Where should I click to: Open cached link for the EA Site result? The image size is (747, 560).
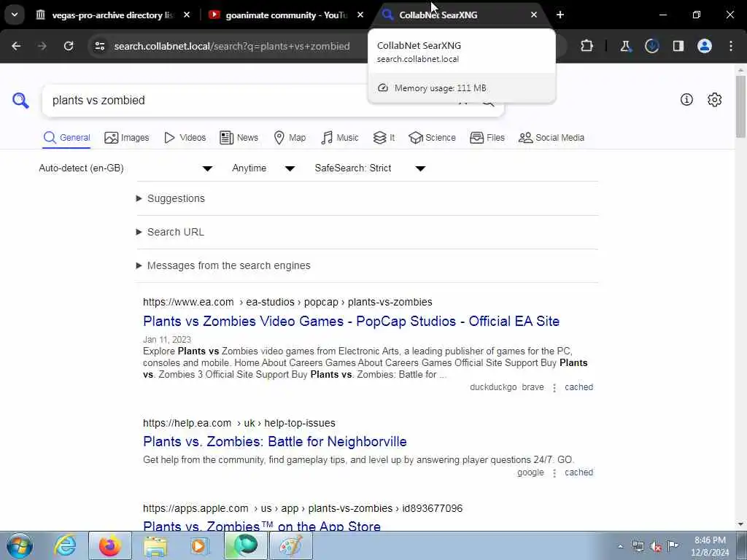(578, 387)
